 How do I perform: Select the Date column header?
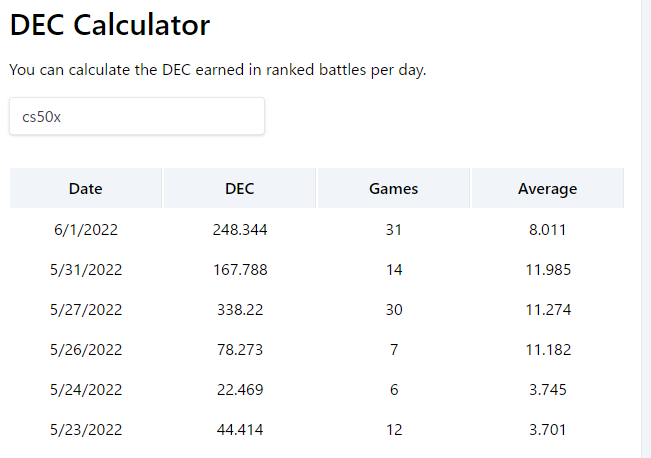(86, 189)
